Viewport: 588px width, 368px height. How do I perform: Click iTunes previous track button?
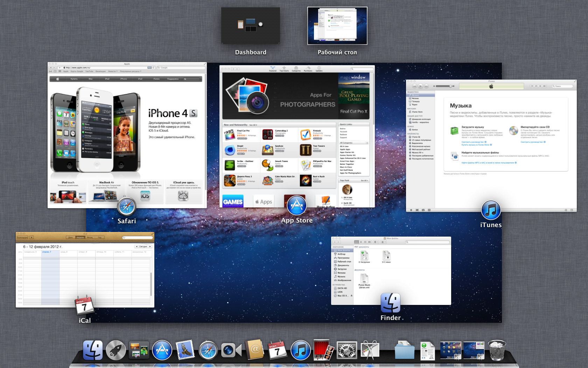414,86
